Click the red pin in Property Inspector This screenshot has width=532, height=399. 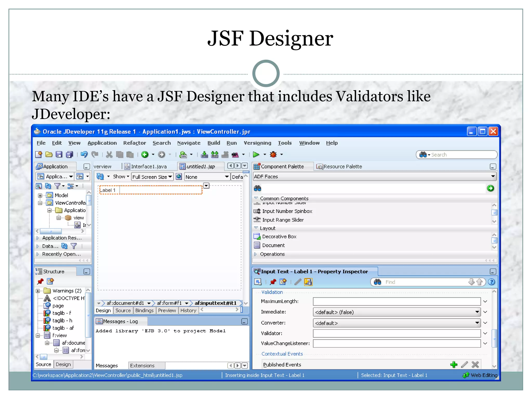pos(273,282)
